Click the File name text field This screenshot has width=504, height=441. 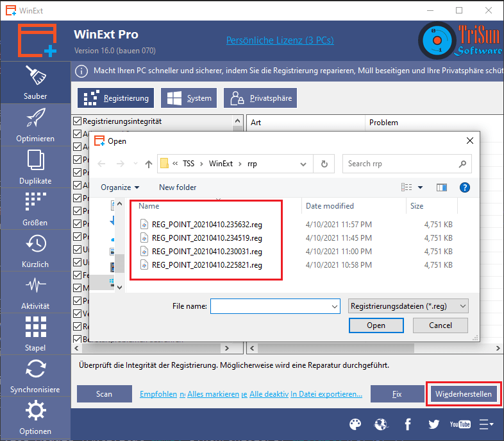pyautogui.click(x=271, y=306)
